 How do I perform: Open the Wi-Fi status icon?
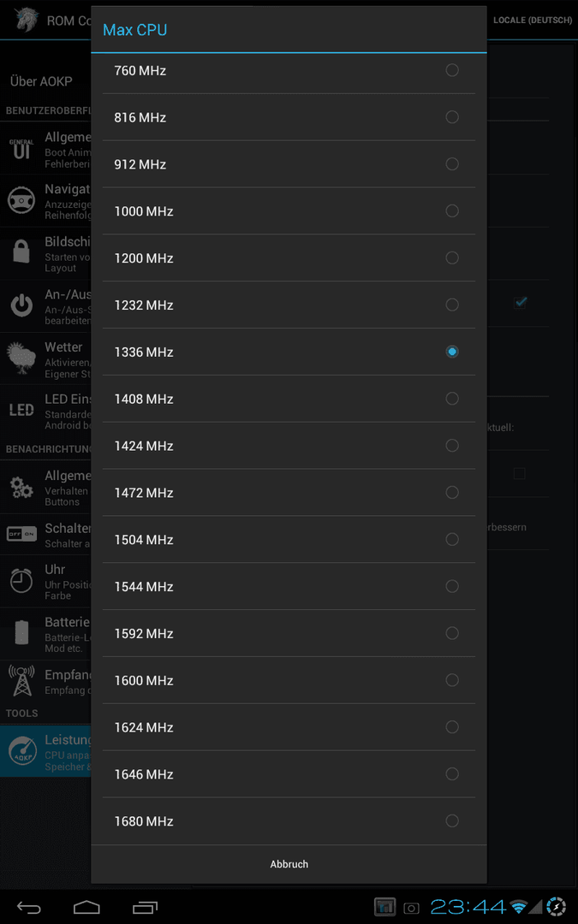click(518, 907)
